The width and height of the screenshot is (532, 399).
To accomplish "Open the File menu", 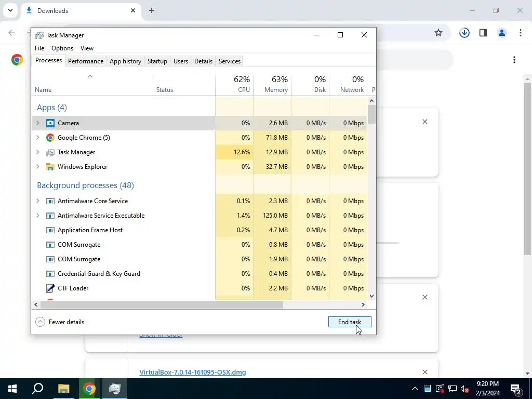I will tap(39, 48).
